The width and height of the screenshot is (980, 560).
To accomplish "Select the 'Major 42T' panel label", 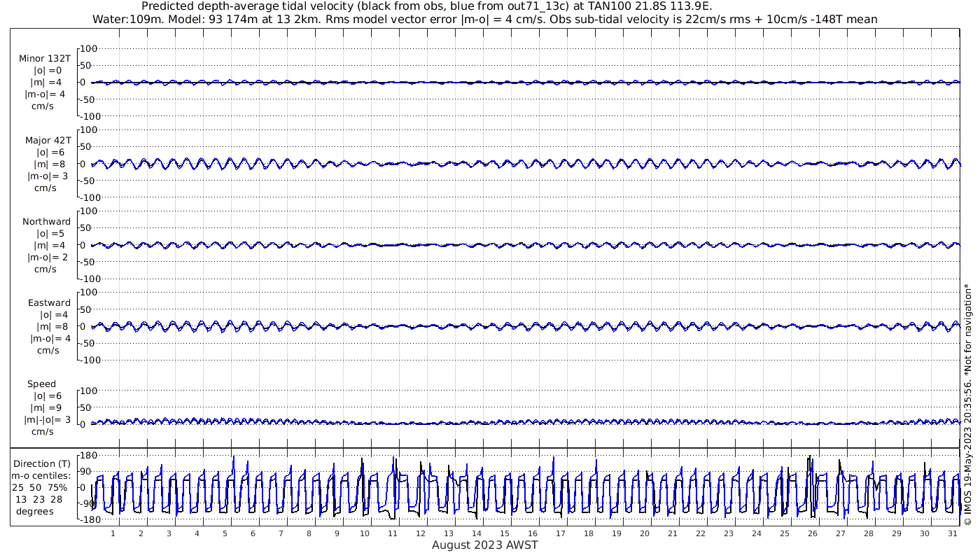I will coord(48,140).
